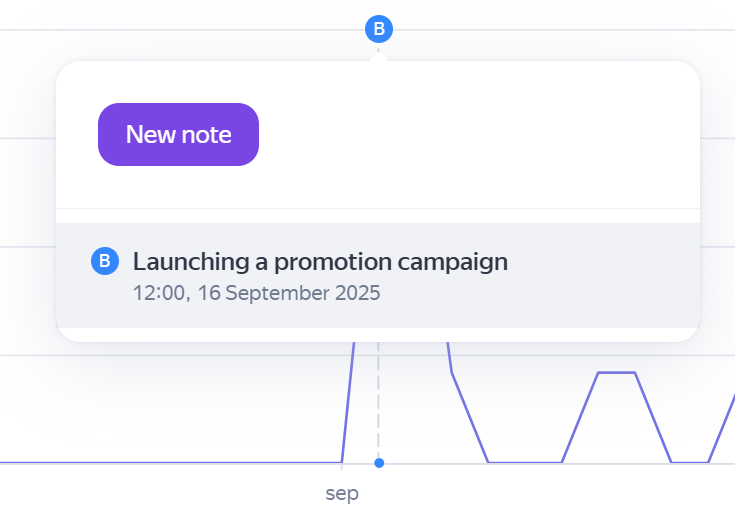
Task: Click the descending purple line right of the dashed line
Action: tap(468, 415)
